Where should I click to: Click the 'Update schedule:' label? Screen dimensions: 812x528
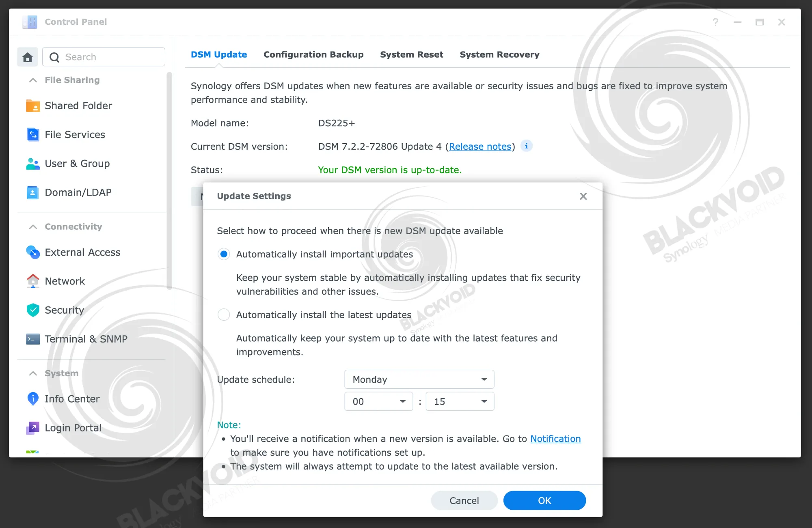tap(256, 380)
